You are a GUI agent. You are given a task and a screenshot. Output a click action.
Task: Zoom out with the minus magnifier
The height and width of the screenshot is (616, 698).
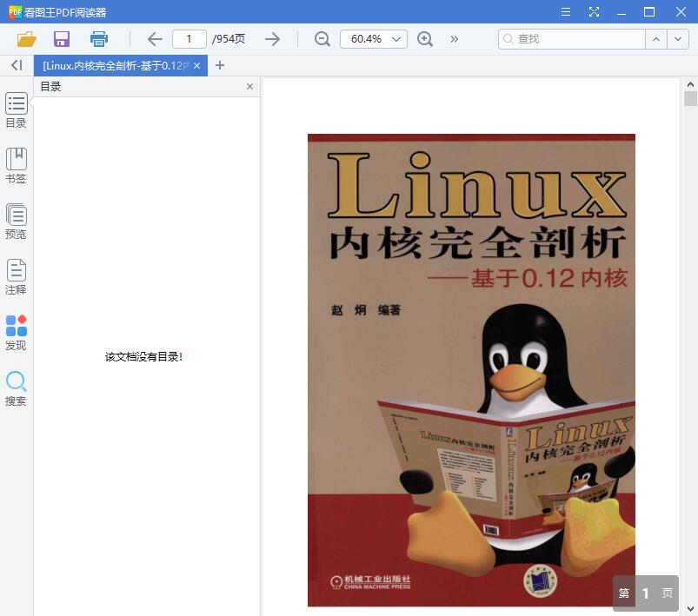click(x=322, y=39)
